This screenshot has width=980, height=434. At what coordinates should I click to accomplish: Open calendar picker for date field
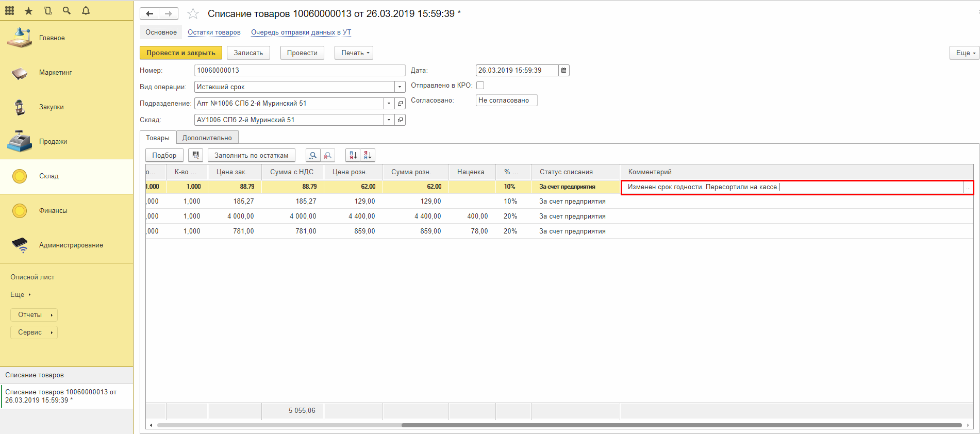click(564, 71)
